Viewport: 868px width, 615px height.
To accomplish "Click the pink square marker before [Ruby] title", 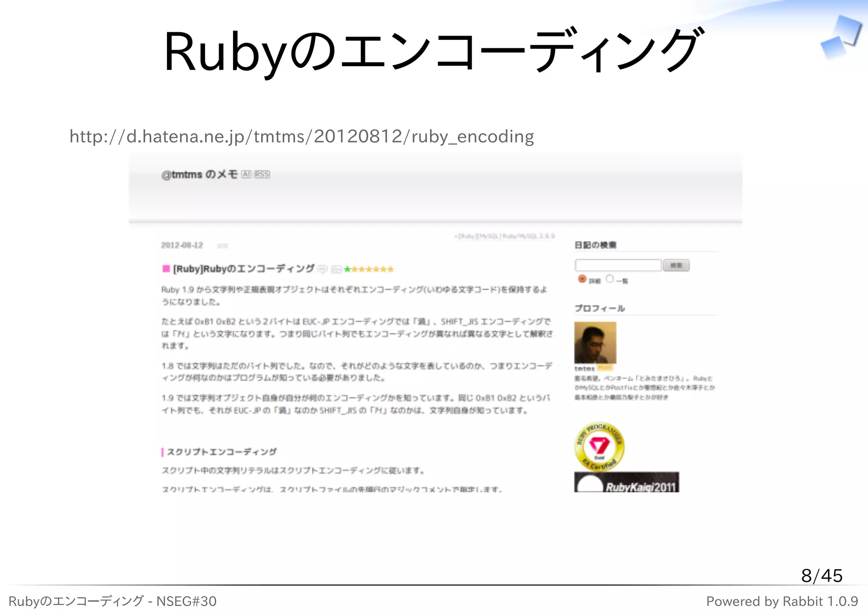I will pyautogui.click(x=166, y=268).
